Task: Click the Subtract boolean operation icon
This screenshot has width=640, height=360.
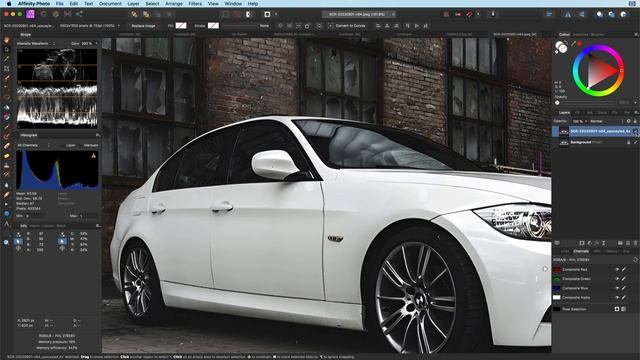Action: pos(611,14)
